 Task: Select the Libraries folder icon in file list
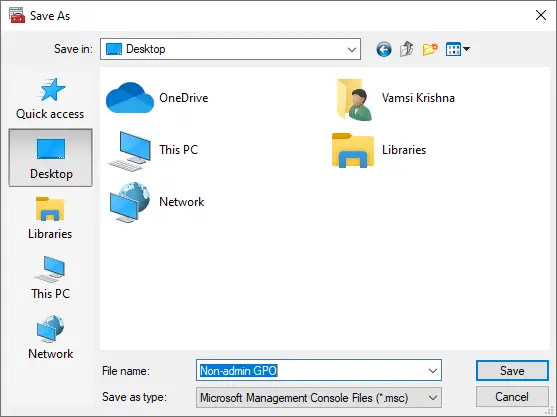(353, 150)
